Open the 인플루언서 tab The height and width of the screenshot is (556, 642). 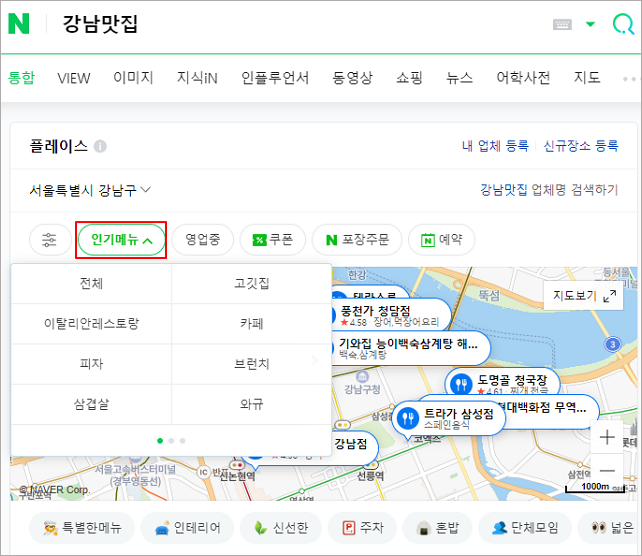click(x=275, y=77)
